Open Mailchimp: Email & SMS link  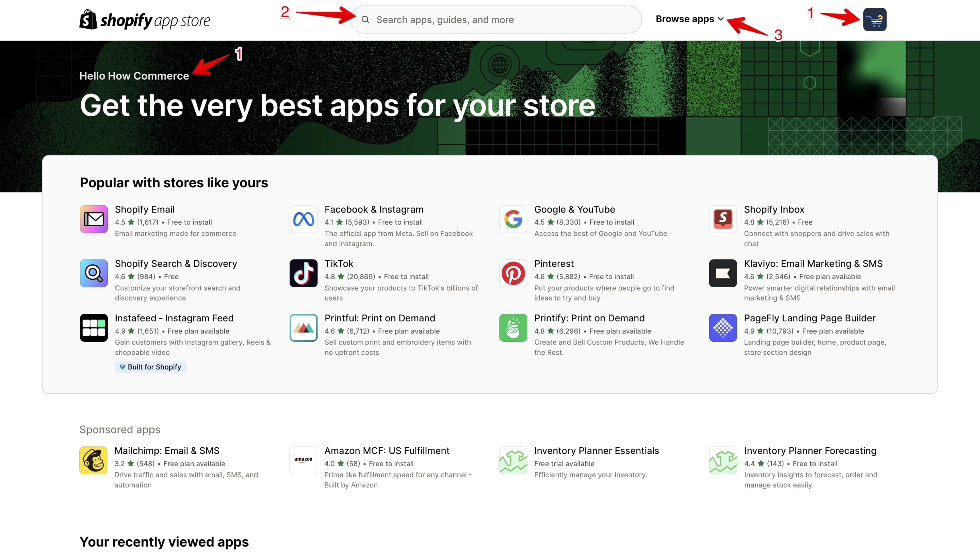[x=167, y=451]
